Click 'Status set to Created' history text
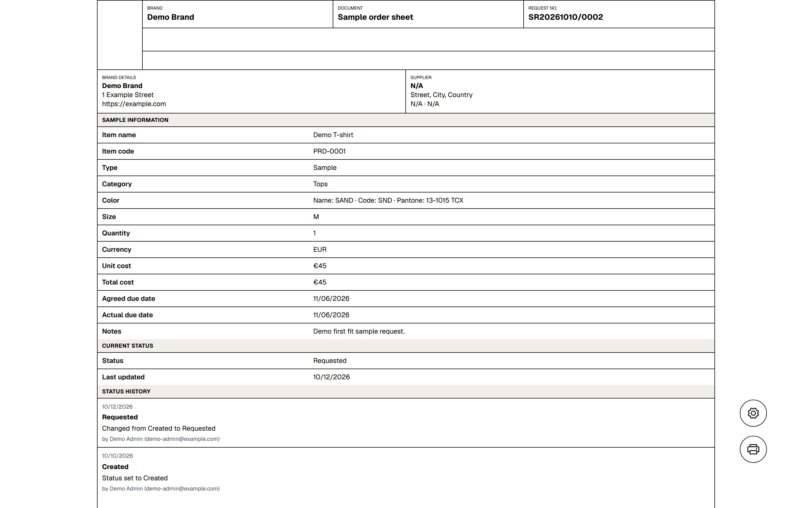The height and width of the screenshot is (508, 812). pos(134,478)
